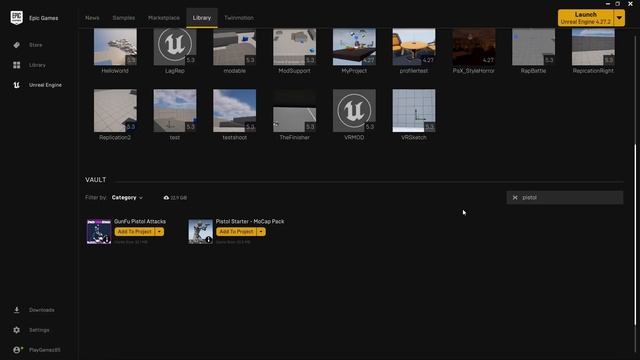Open the test project thumbnail
Viewport: 640px width, 360px height.
click(x=175, y=111)
